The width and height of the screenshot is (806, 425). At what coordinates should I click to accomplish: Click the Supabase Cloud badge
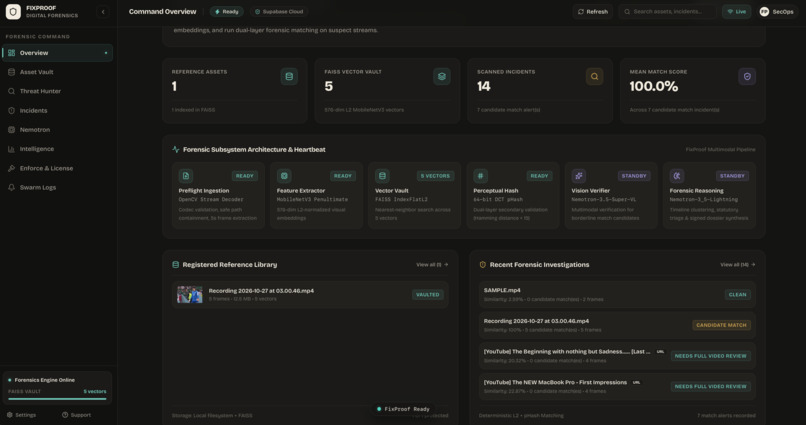point(279,11)
